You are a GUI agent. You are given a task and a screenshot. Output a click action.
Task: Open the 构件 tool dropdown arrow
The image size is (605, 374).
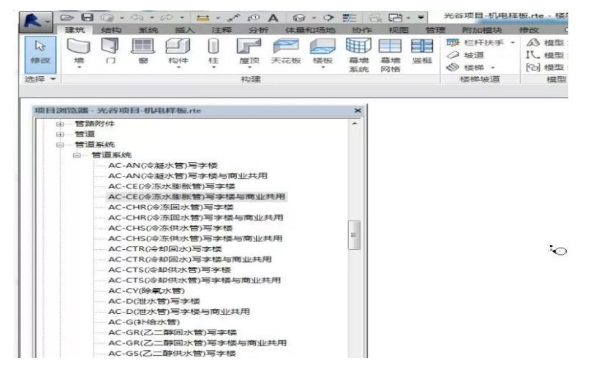click(178, 67)
